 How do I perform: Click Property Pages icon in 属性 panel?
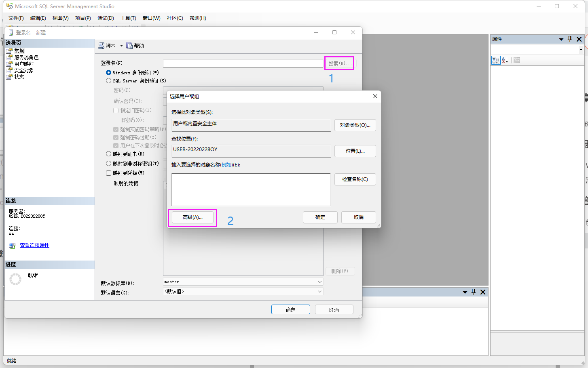[x=517, y=60]
